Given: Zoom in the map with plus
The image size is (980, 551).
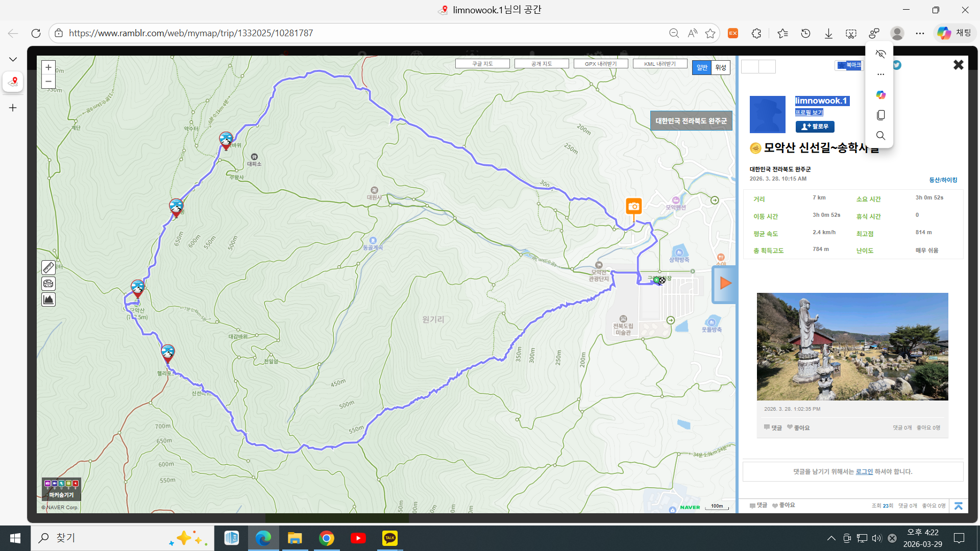Looking at the screenshot, I should 48,67.
